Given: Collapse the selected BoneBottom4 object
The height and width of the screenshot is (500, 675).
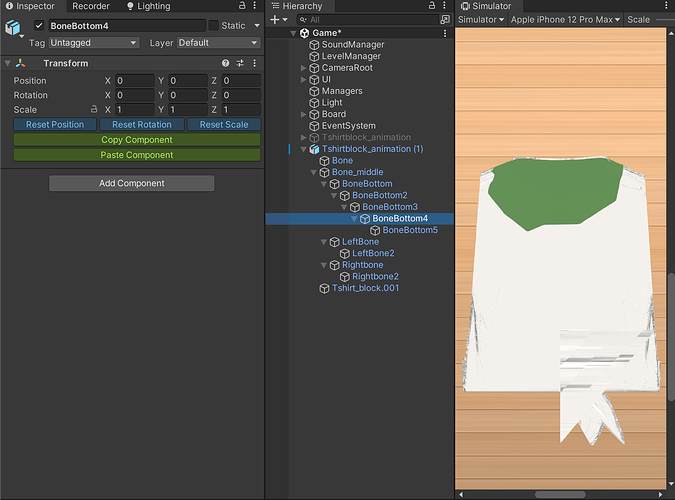Looking at the screenshot, I should tap(354, 219).
